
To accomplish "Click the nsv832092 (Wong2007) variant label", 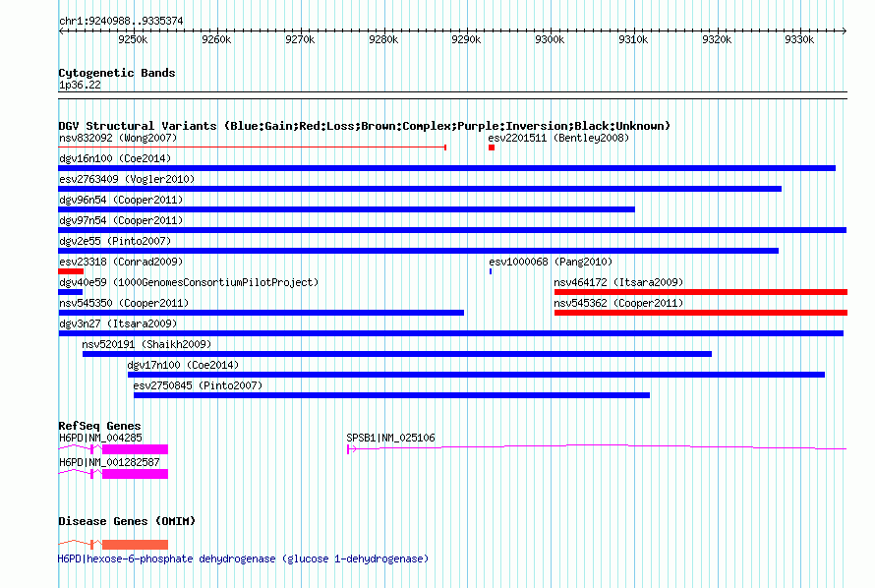I will tap(118, 138).
